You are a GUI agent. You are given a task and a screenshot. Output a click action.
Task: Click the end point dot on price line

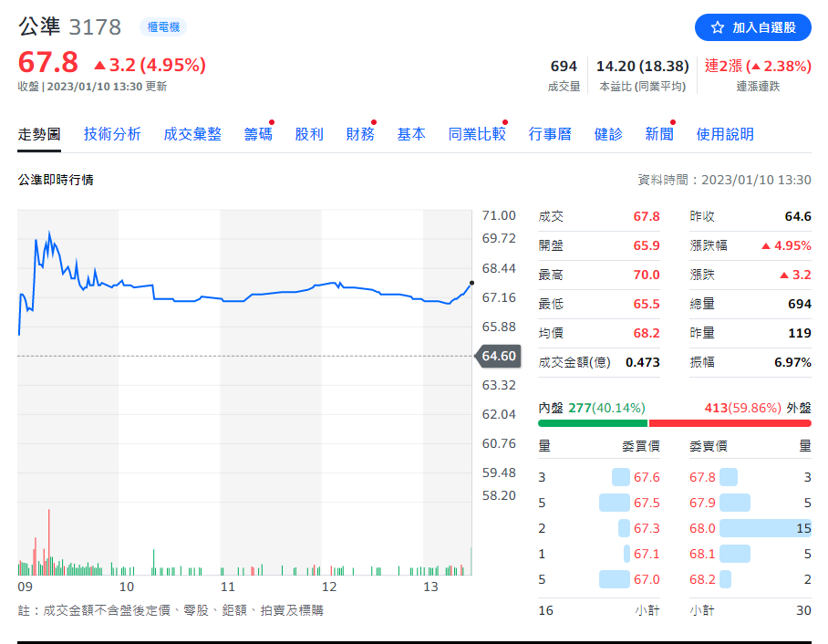click(471, 284)
